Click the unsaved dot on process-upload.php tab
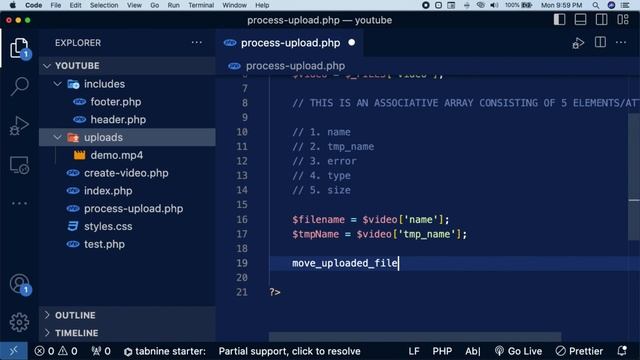640x360 pixels. 351,42
